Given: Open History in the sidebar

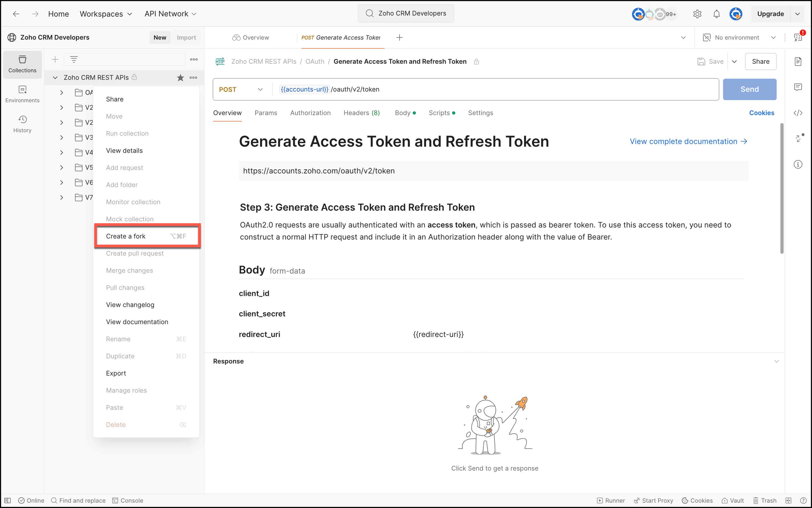Looking at the screenshot, I should click(x=22, y=124).
